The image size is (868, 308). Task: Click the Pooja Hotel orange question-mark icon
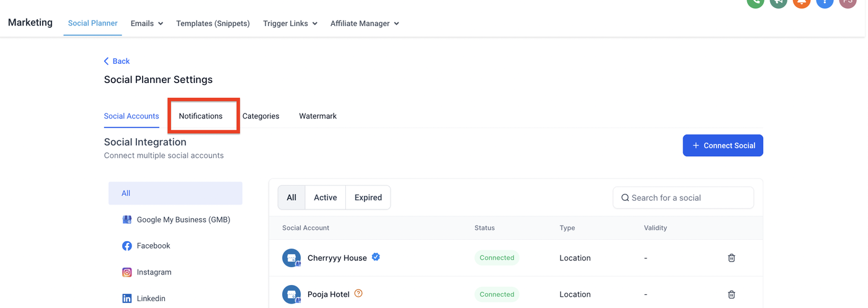[x=358, y=294]
